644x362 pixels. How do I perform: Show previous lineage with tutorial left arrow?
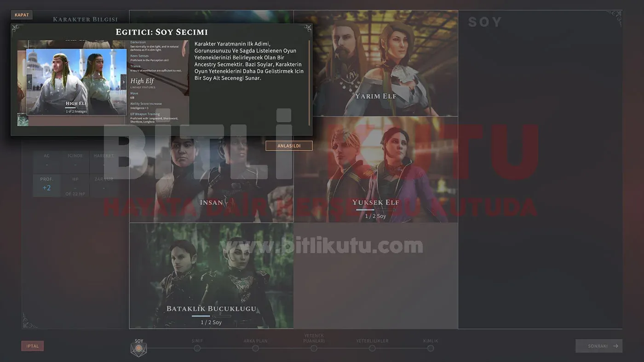click(30, 82)
